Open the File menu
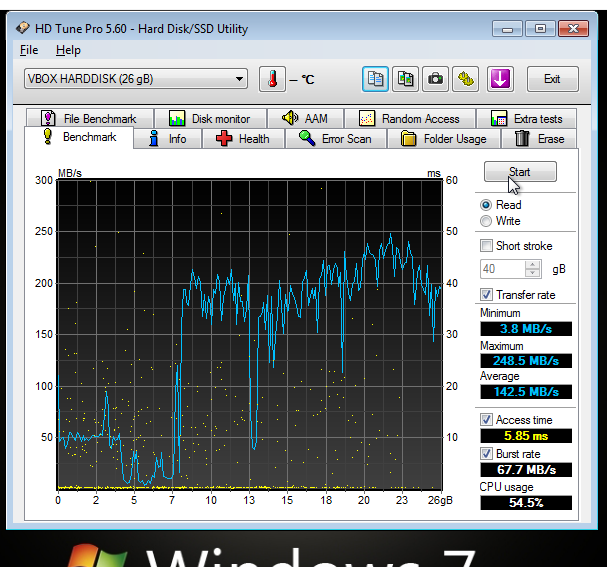 click(x=29, y=50)
